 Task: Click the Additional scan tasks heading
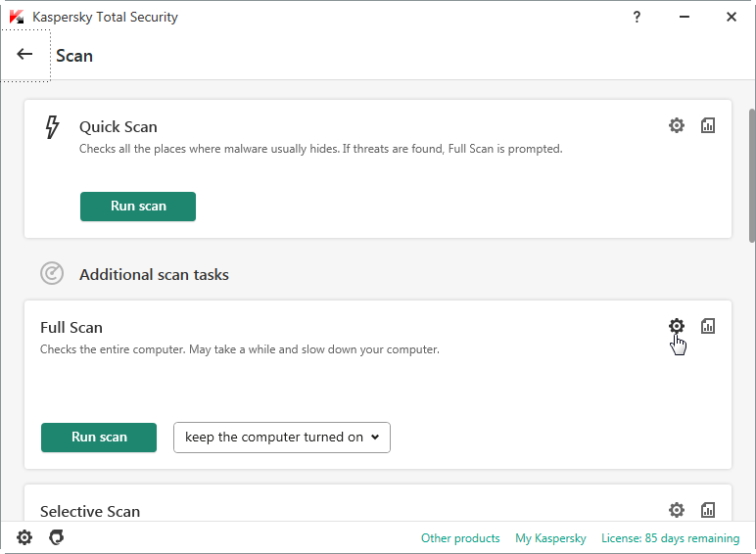155,275
